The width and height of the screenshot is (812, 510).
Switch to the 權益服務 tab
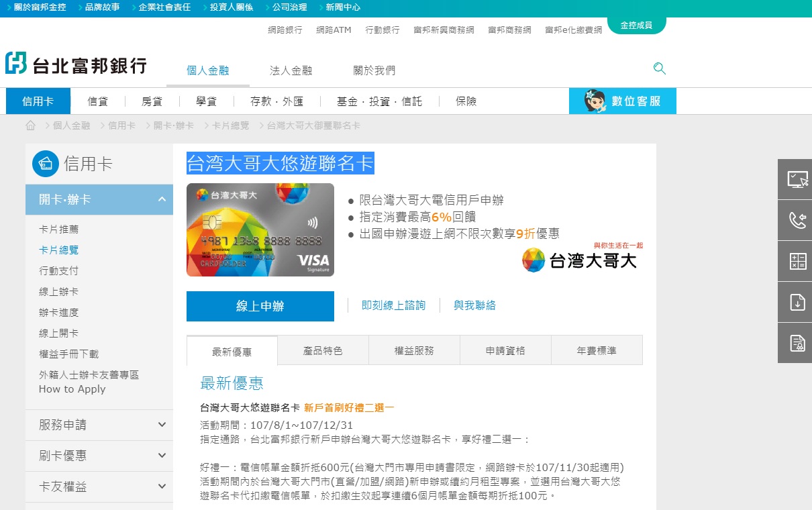414,350
